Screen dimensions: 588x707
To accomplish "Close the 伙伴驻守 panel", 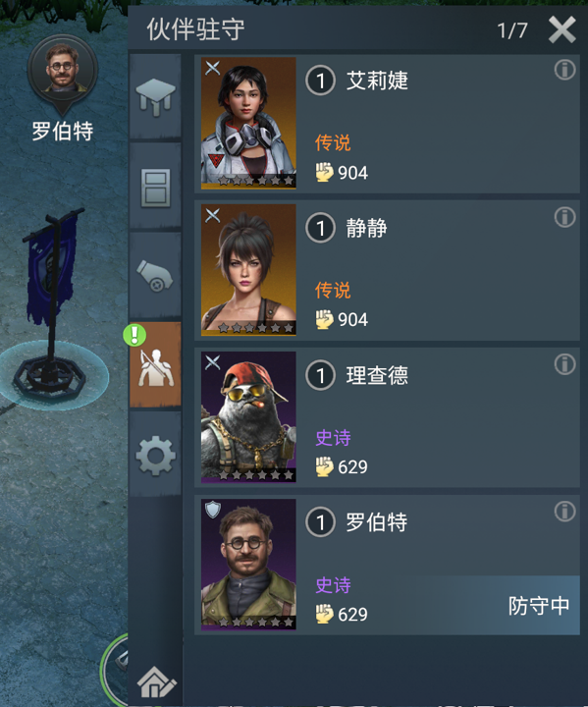I will (x=561, y=29).
